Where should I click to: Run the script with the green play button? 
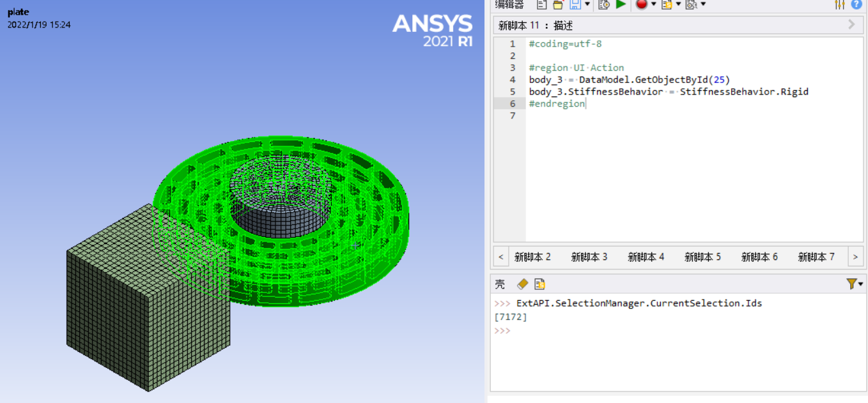[621, 4]
